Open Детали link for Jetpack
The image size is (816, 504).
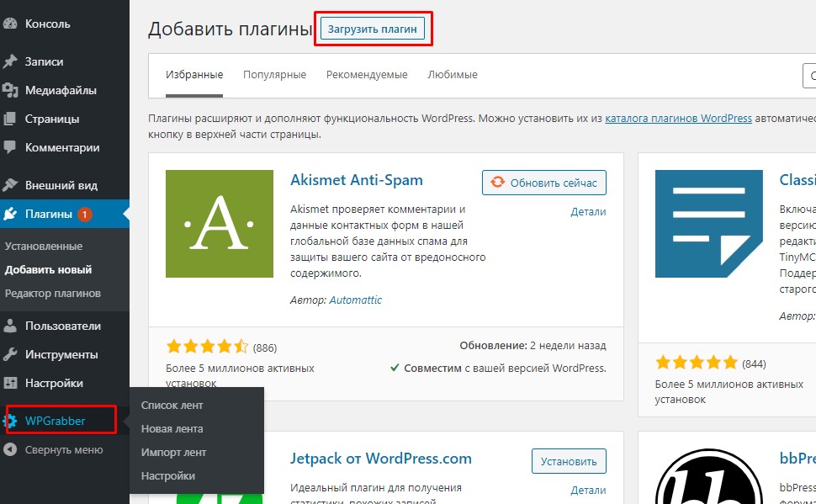click(x=589, y=490)
